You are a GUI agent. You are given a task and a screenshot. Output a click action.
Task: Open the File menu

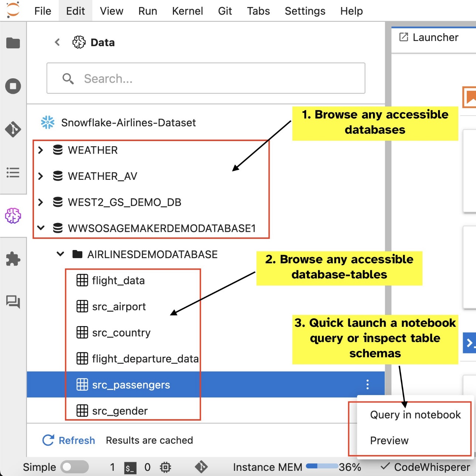point(43,11)
